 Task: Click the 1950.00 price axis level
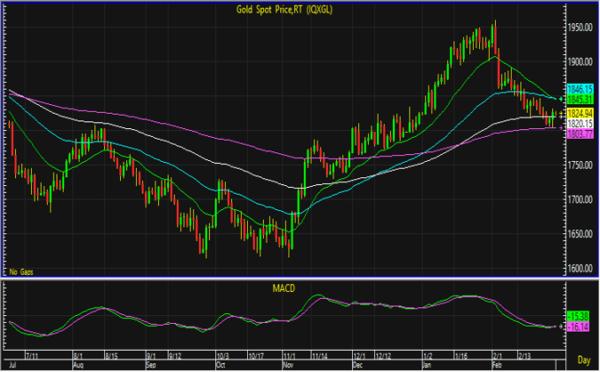(x=580, y=28)
